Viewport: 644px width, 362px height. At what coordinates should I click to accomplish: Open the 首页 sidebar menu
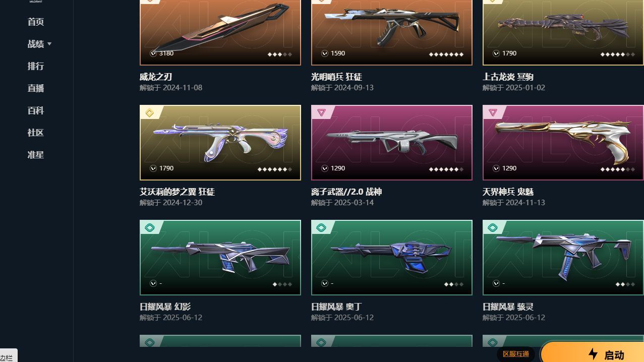coord(36,22)
